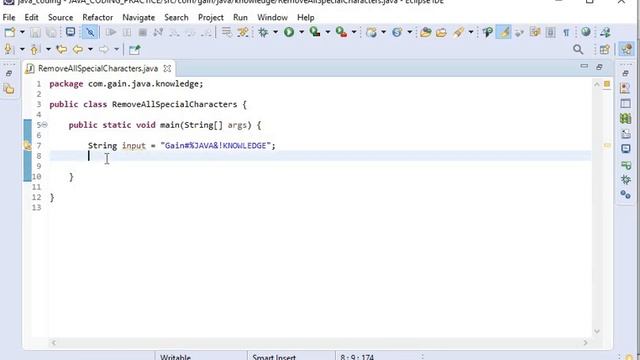640x360 pixels.
Task: Click the New file wizard icon
Action: tap(10, 32)
